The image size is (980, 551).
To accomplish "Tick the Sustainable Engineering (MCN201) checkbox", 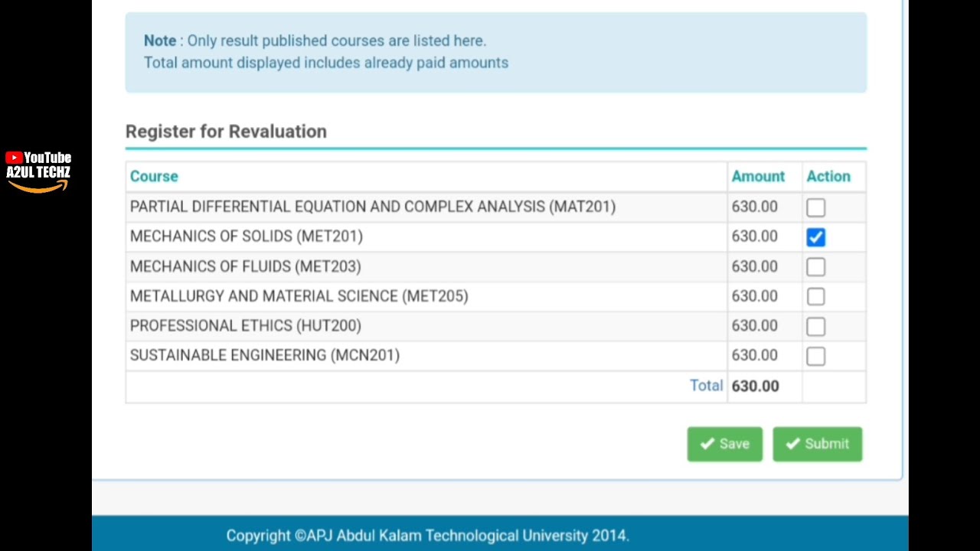I will click(815, 357).
